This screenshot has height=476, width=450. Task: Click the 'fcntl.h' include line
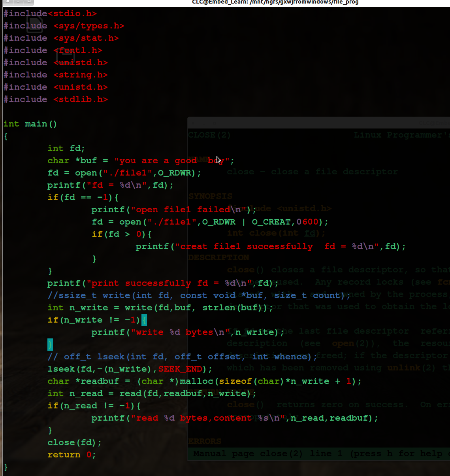pyautogui.click(x=53, y=50)
